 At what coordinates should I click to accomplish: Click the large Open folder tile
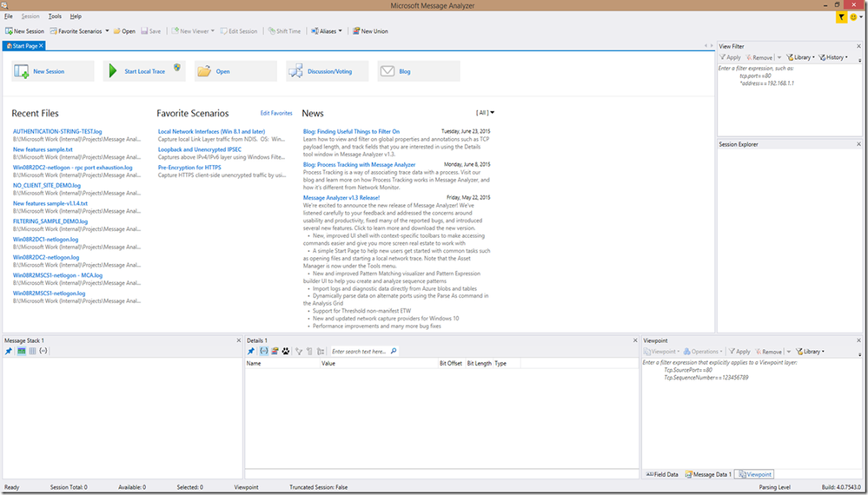point(235,71)
